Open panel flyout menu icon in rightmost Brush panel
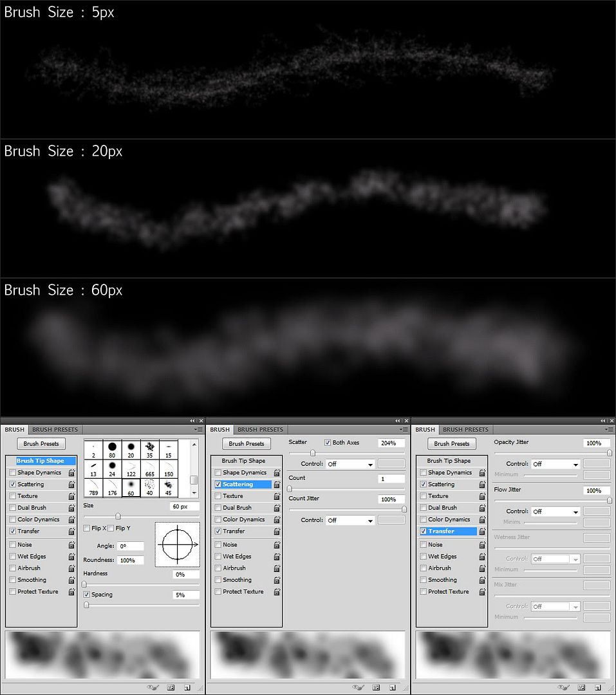This screenshot has width=616, height=695. (x=607, y=429)
